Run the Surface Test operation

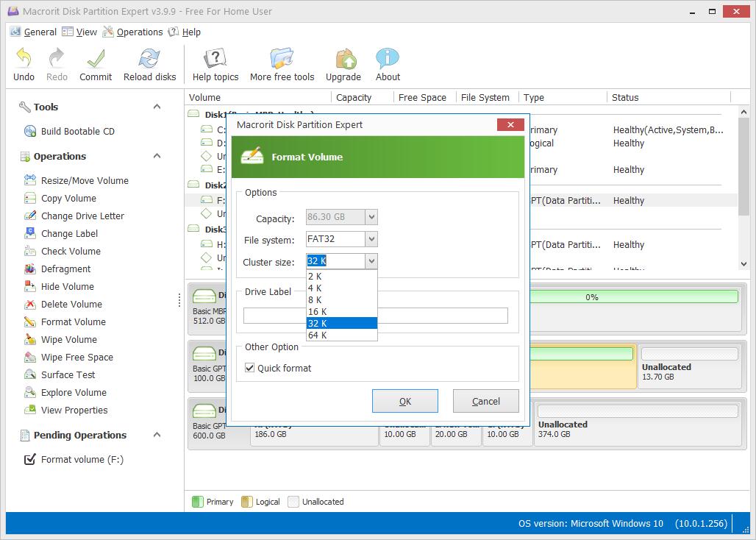(x=68, y=375)
